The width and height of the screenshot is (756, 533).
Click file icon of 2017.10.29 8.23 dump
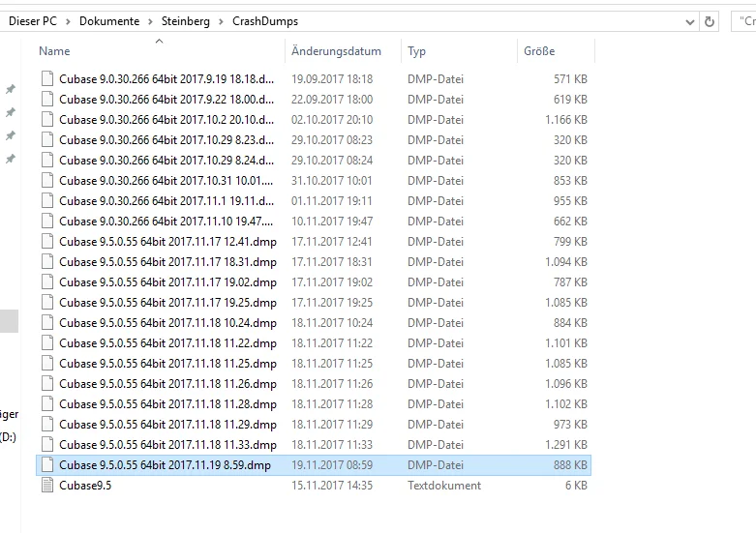tap(47, 139)
